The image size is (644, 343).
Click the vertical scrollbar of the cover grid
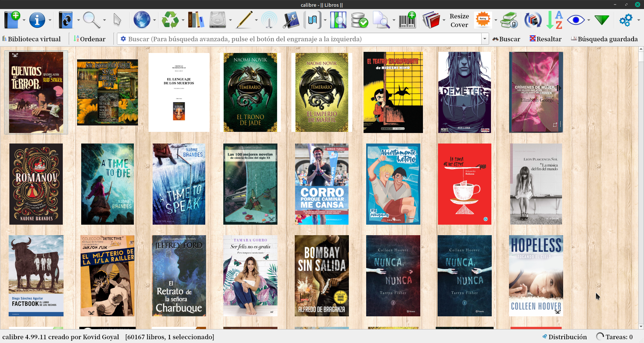coord(641,188)
